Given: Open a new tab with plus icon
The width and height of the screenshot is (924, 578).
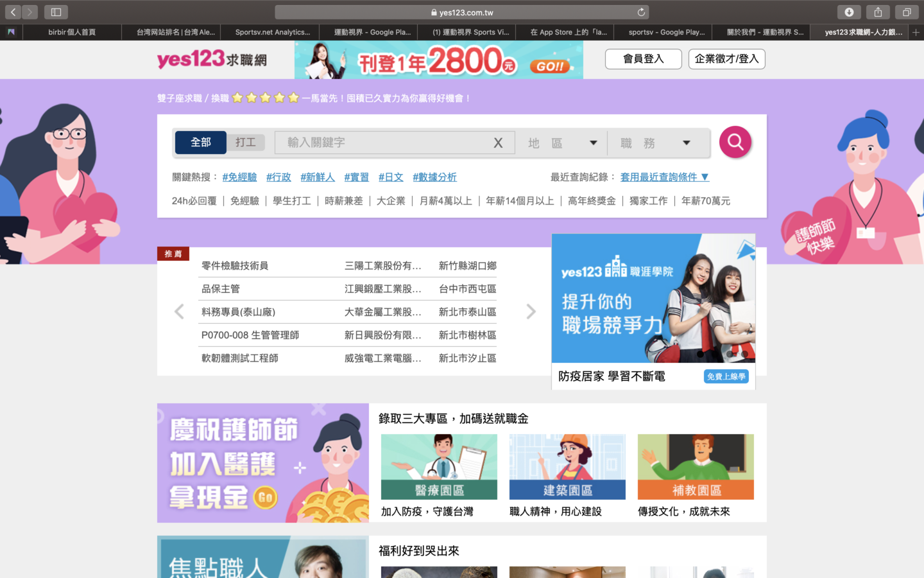Looking at the screenshot, I should (916, 32).
